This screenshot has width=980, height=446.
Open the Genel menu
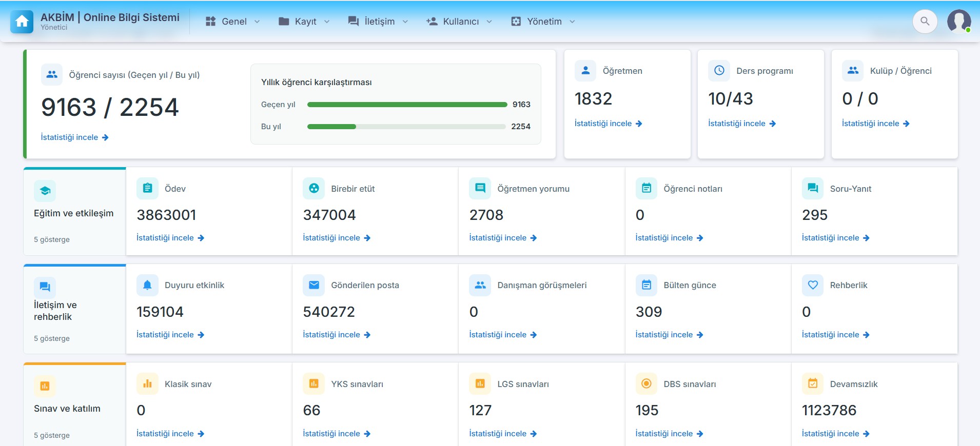pos(233,22)
